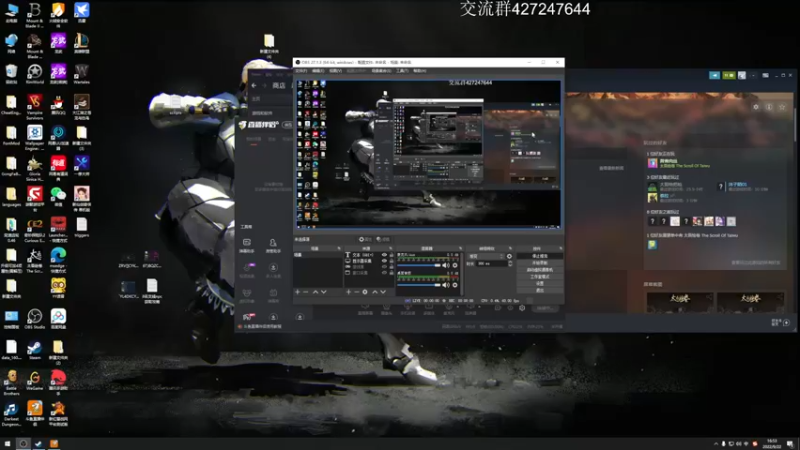Select the 场景 item in scenes list
The width and height of the screenshot is (800, 450).
tap(318, 255)
